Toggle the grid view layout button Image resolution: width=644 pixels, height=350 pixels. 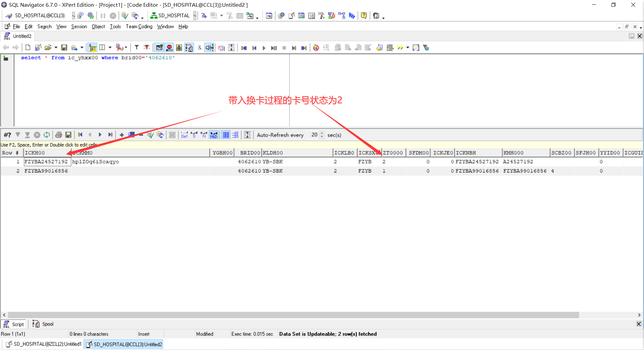[x=226, y=135]
